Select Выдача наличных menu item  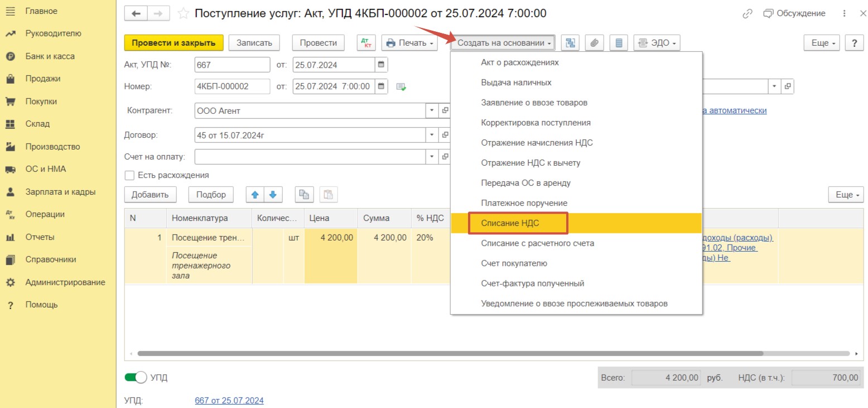pos(576,83)
